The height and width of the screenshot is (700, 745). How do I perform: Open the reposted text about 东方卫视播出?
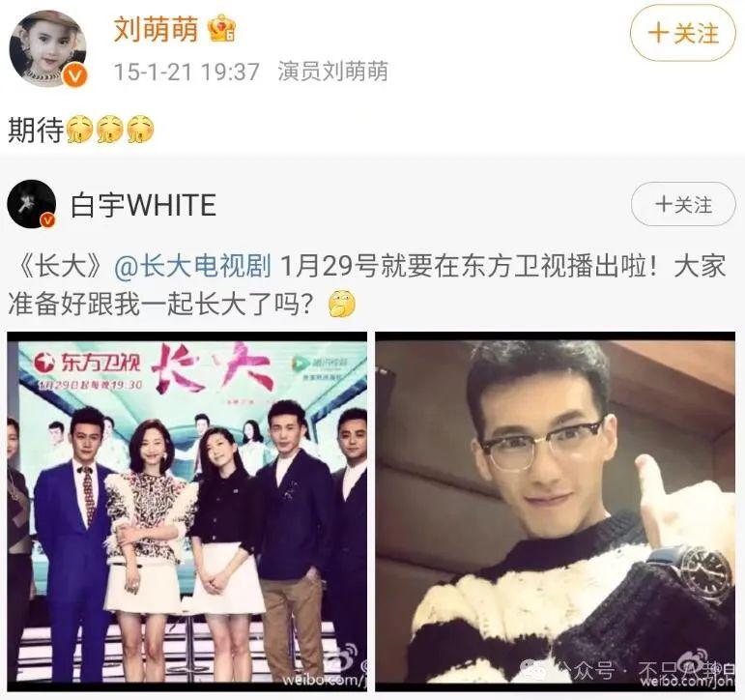(367, 284)
